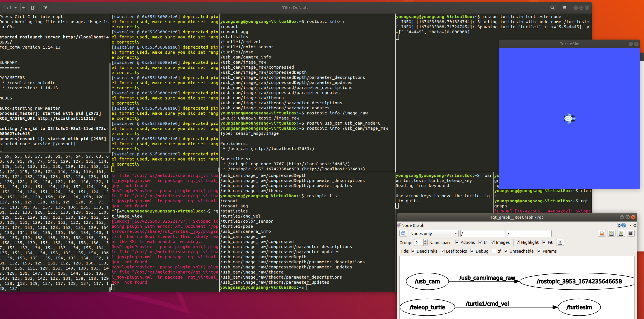
Task: Open the Tilix hamburger menu
Action: click(564, 8)
